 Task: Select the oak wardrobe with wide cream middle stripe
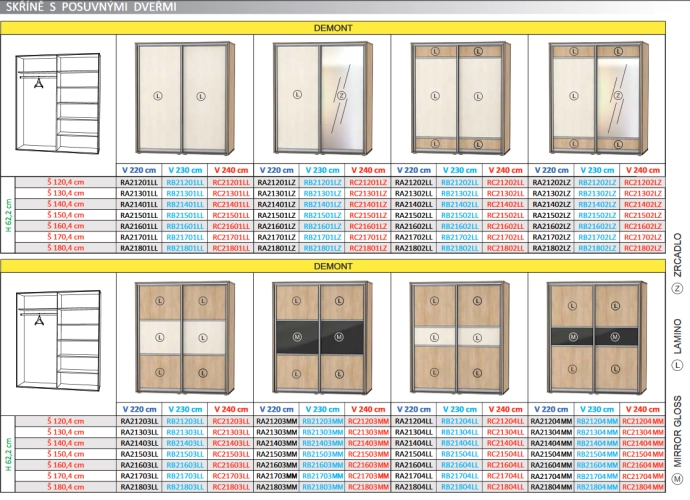(x=185, y=338)
